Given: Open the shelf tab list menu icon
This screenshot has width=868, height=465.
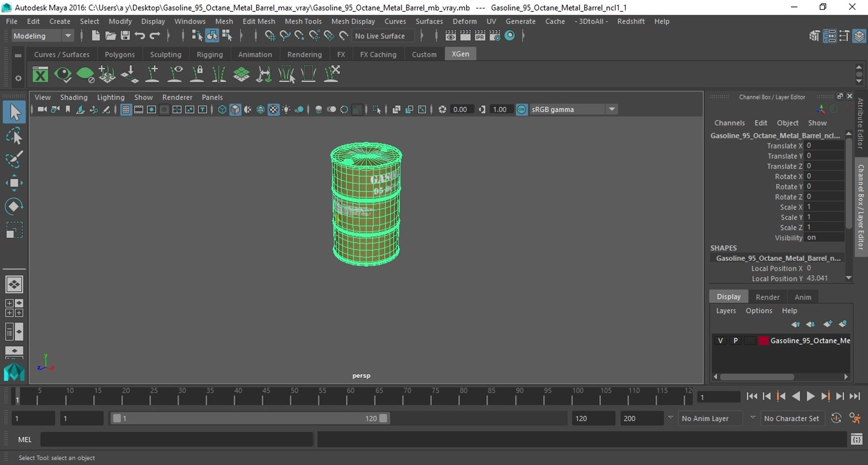Looking at the screenshot, I should [x=18, y=55].
